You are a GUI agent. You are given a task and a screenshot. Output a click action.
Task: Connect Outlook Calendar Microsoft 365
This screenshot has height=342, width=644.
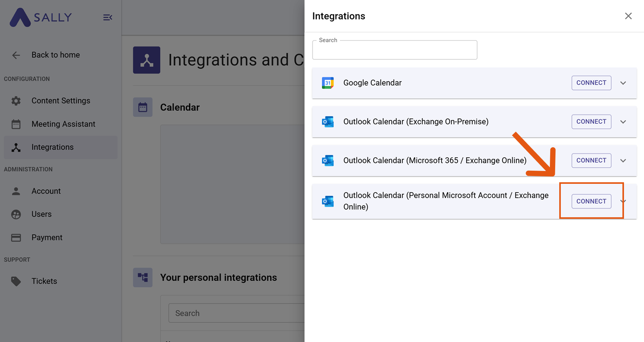591,160
